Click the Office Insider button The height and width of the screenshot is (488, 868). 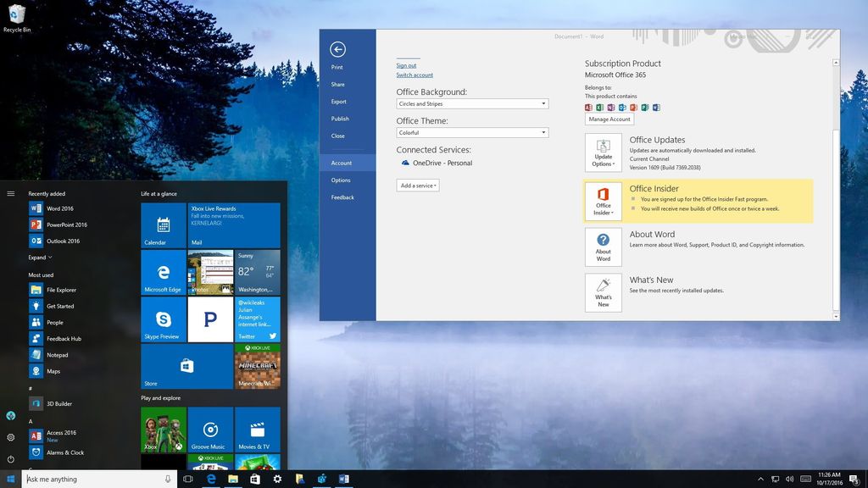click(603, 202)
